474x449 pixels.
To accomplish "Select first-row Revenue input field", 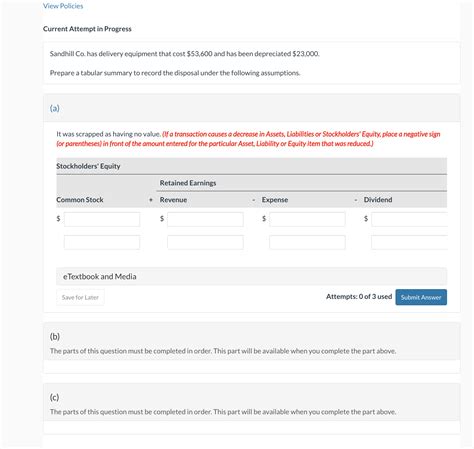I will click(205, 219).
